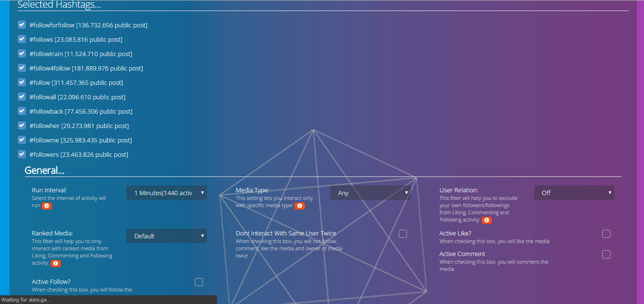This screenshot has height=304, width=644.
Task: Expand the User Relation dropdown
Action: (574, 193)
